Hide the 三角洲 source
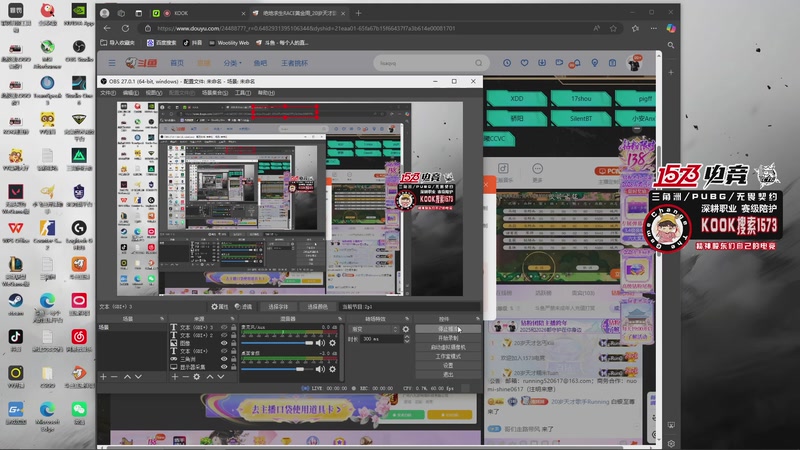 [223, 359]
